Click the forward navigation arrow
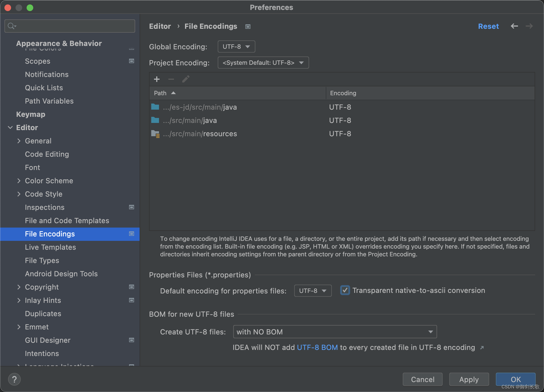 pos(529,26)
